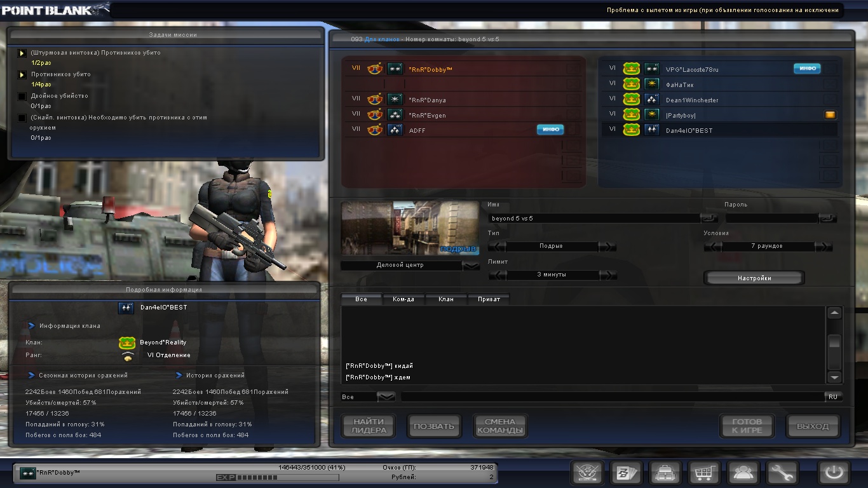868x488 pixels.
Task: Click the rank badge beside VPG*Lacoste78ru
Action: 651,69
